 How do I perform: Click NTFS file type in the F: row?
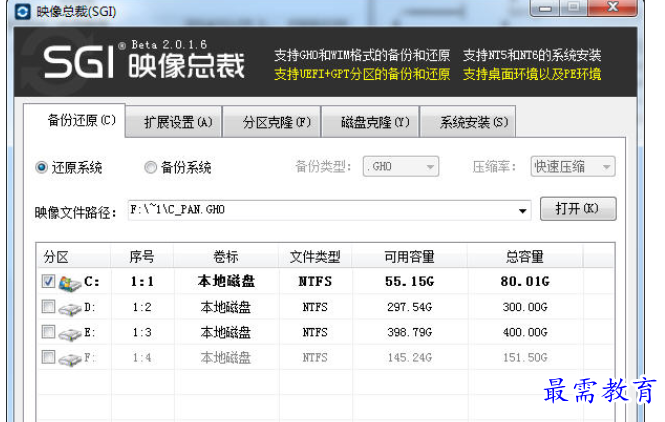click(x=315, y=358)
